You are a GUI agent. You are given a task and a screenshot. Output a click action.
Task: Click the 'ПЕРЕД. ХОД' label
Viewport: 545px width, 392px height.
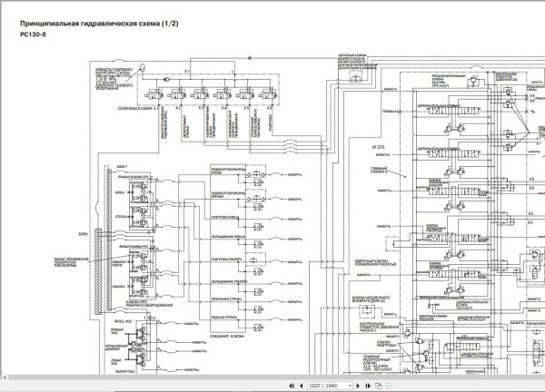pyautogui.click(x=123, y=322)
